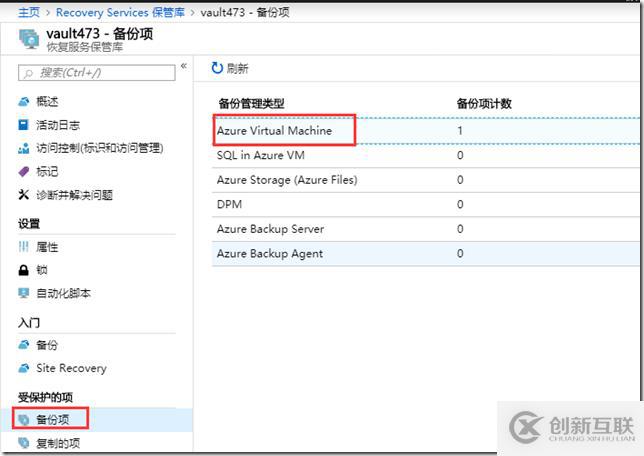The height and width of the screenshot is (456, 644).
Task: Open 锁 settings item
Action: pyautogui.click(x=41, y=270)
